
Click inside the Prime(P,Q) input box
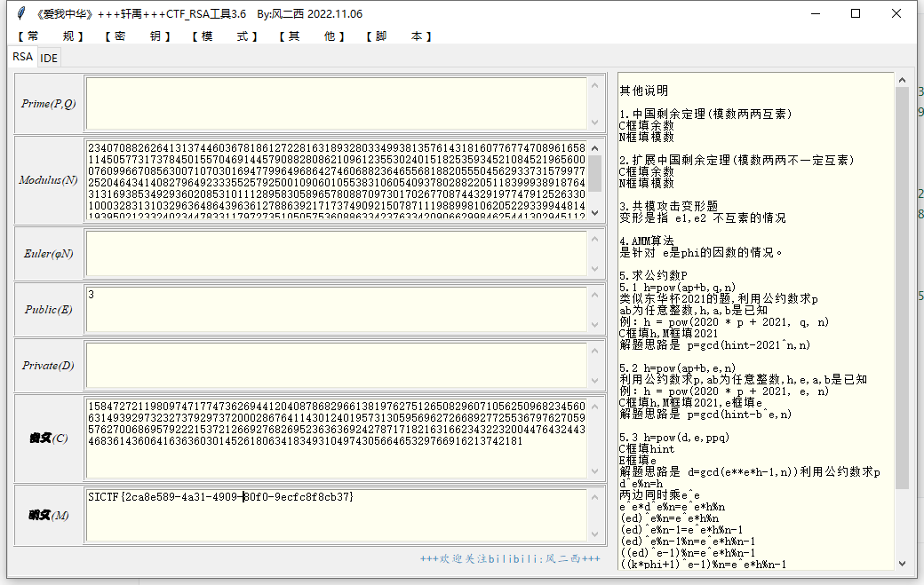click(336, 103)
